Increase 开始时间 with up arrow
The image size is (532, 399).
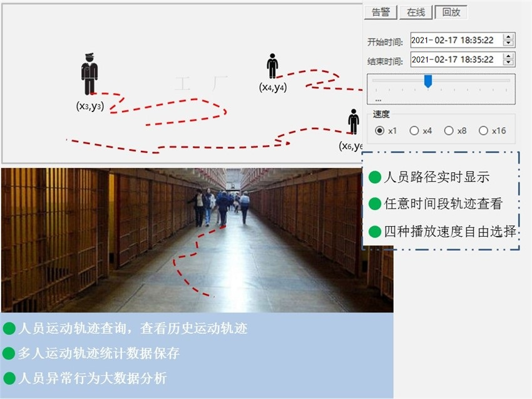point(508,37)
